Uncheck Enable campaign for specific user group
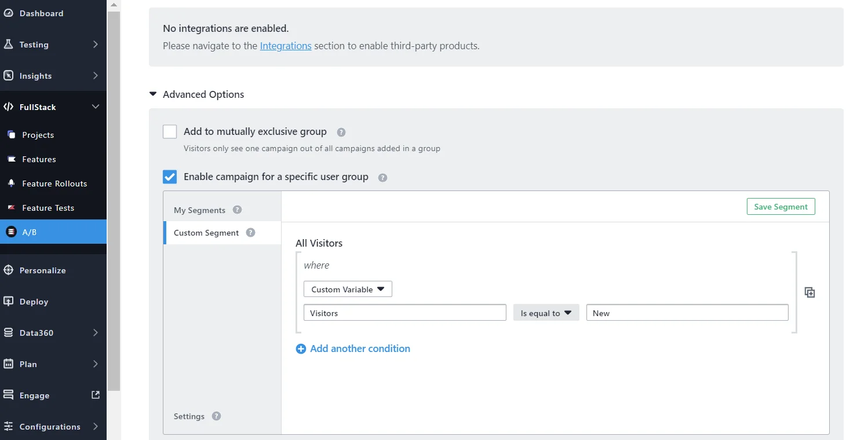Image resolution: width=868 pixels, height=440 pixels. (170, 177)
